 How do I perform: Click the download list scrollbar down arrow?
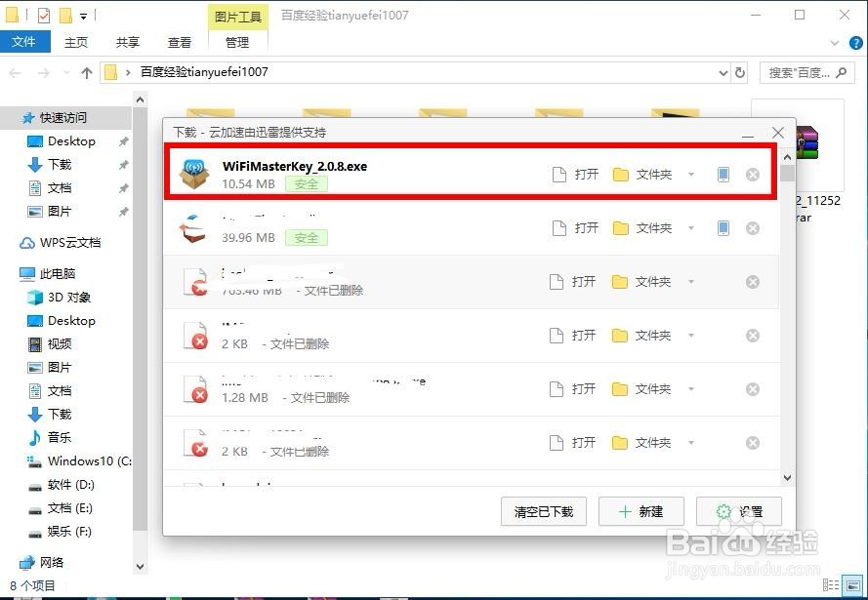click(x=787, y=477)
